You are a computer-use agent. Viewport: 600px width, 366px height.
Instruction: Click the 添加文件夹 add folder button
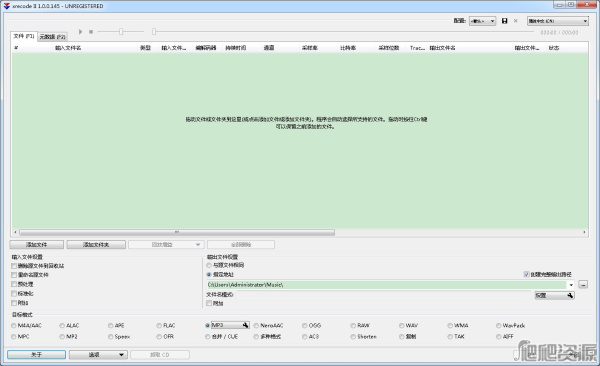tap(96, 245)
